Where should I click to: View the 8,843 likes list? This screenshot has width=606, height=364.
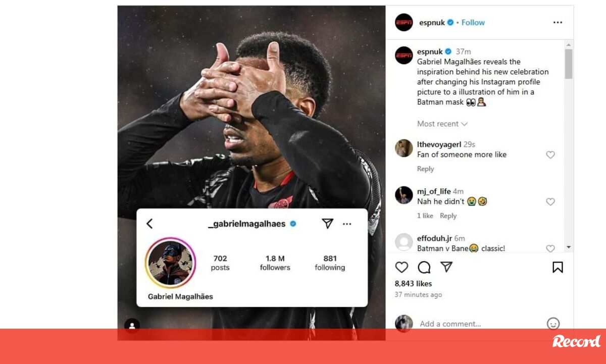coord(413,284)
